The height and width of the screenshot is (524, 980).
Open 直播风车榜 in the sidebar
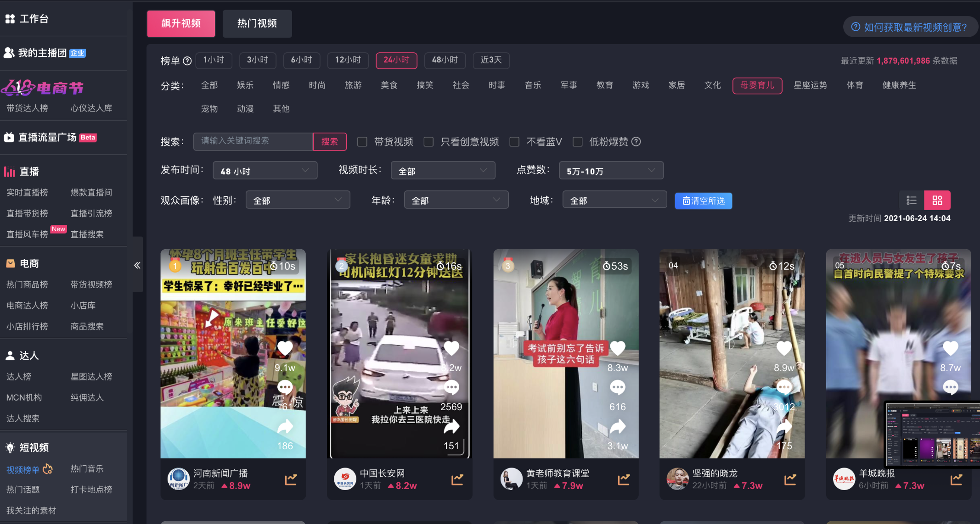[27, 234]
